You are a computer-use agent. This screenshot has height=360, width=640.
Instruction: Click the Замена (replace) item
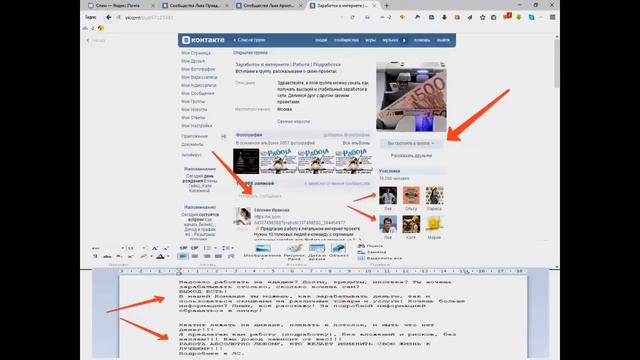point(372,252)
